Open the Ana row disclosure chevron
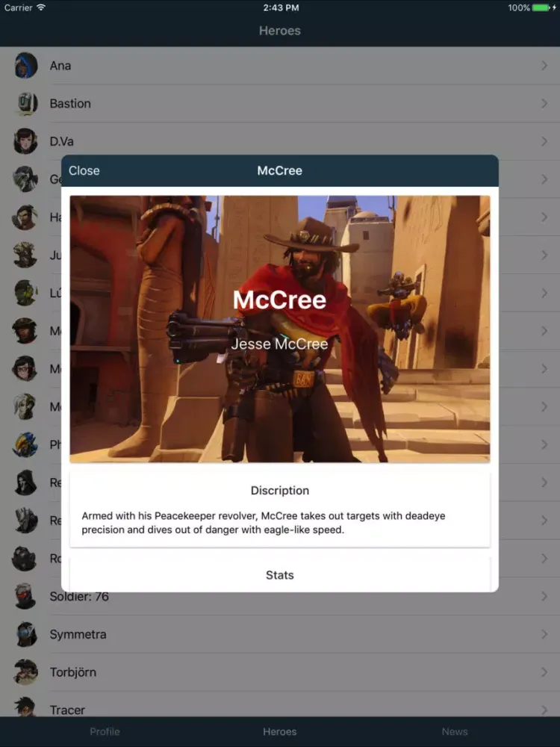 [x=544, y=65]
